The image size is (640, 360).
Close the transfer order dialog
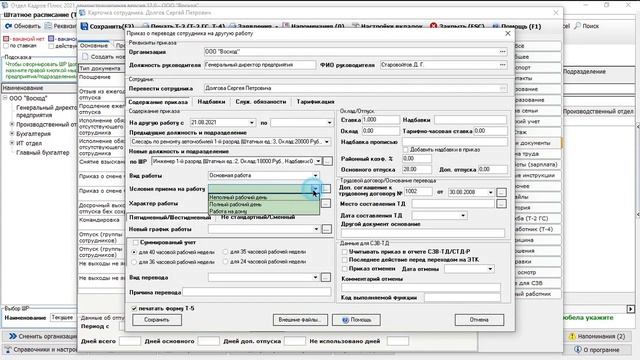click(508, 33)
